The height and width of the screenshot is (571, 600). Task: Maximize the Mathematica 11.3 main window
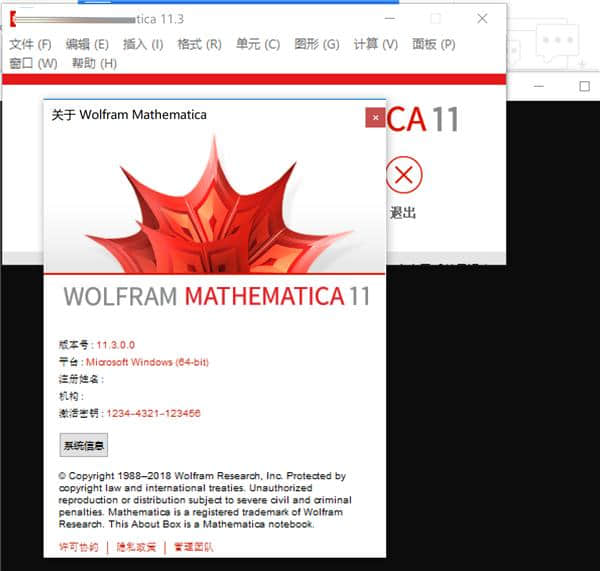pos(435,18)
